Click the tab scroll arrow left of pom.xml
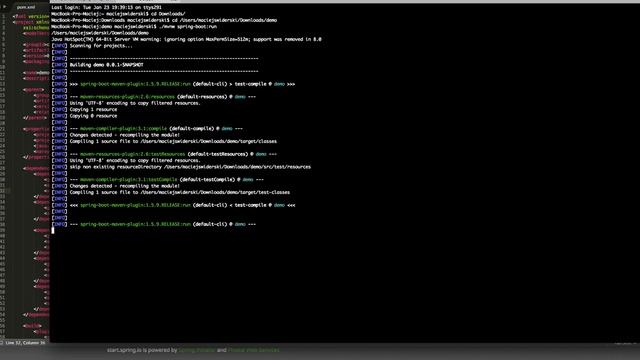This screenshot has height=360, width=640. click(x=4, y=7)
